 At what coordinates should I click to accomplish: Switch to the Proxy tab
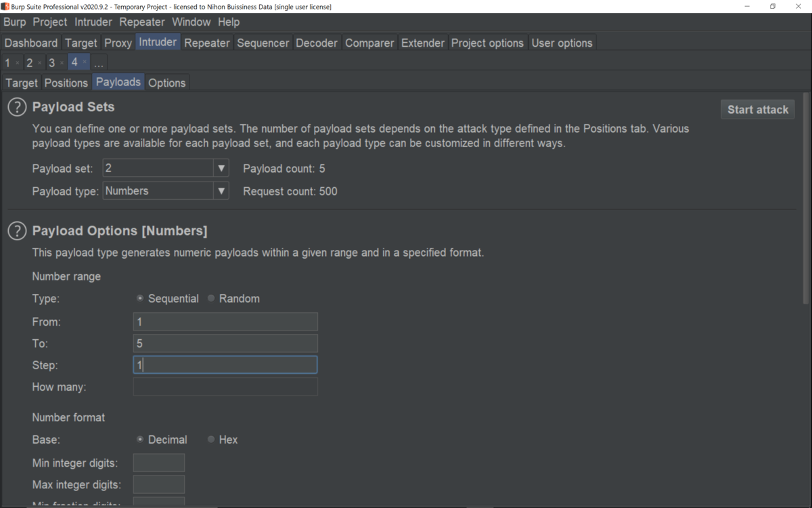(x=118, y=43)
